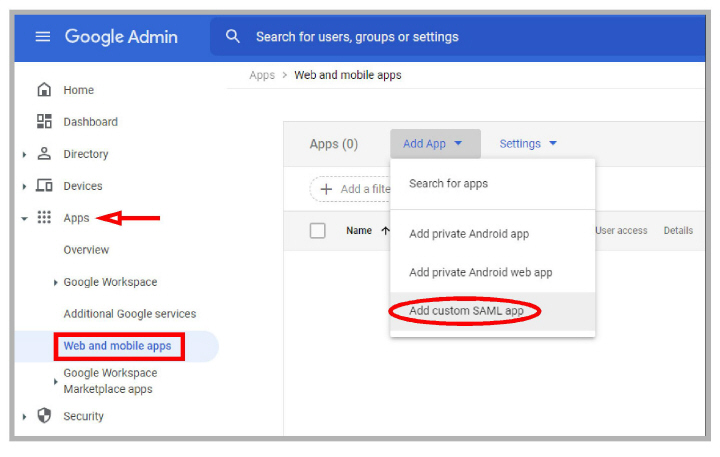The image size is (720, 457).
Task: Open Apps Overview page
Action: pyautogui.click(x=86, y=250)
